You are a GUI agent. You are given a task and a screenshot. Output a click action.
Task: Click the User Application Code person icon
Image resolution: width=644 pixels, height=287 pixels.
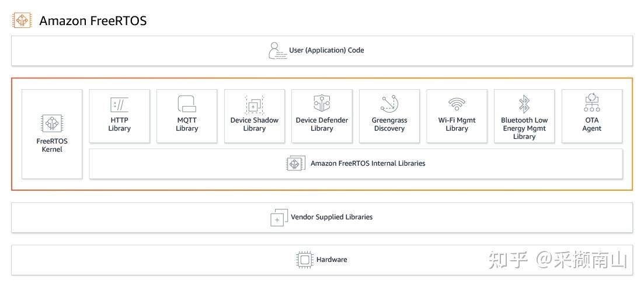click(277, 51)
